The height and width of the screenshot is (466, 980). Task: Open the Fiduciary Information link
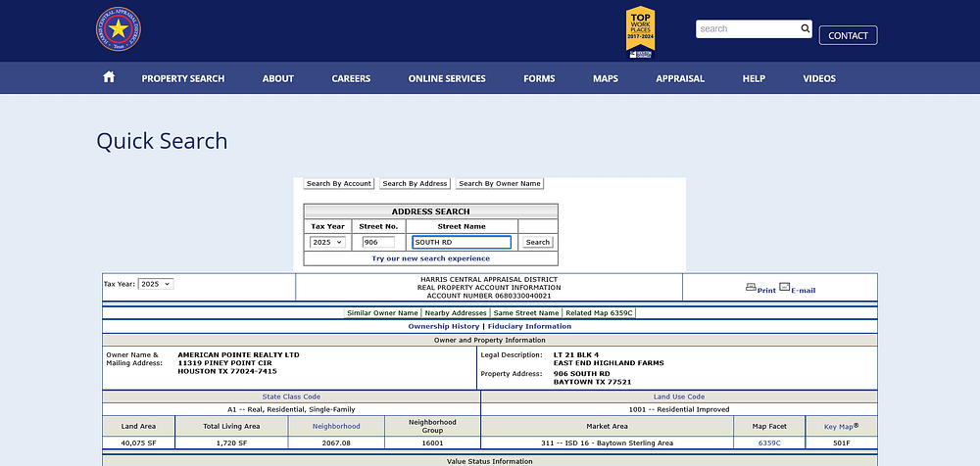[x=529, y=327]
